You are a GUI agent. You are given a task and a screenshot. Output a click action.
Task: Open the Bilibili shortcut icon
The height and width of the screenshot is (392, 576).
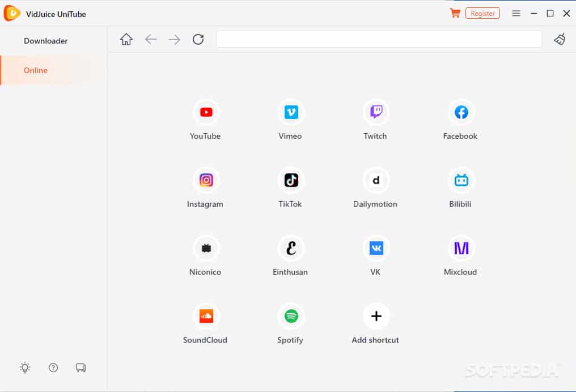click(x=461, y=180)
